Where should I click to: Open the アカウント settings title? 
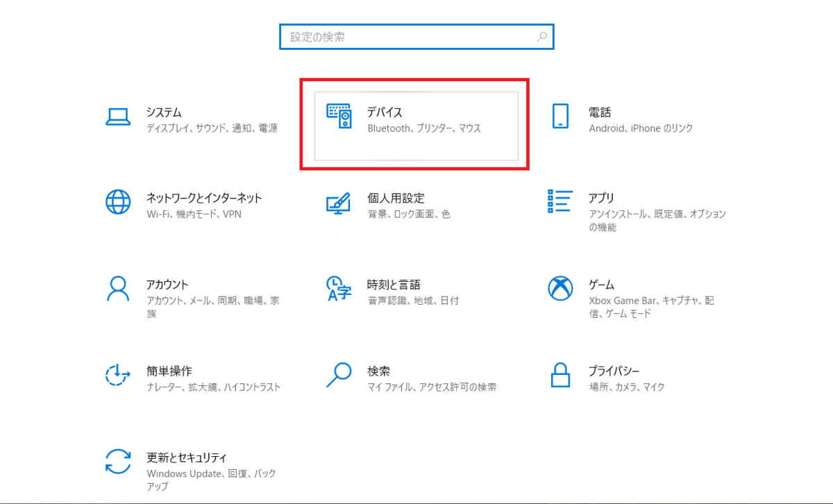point(167,285)
